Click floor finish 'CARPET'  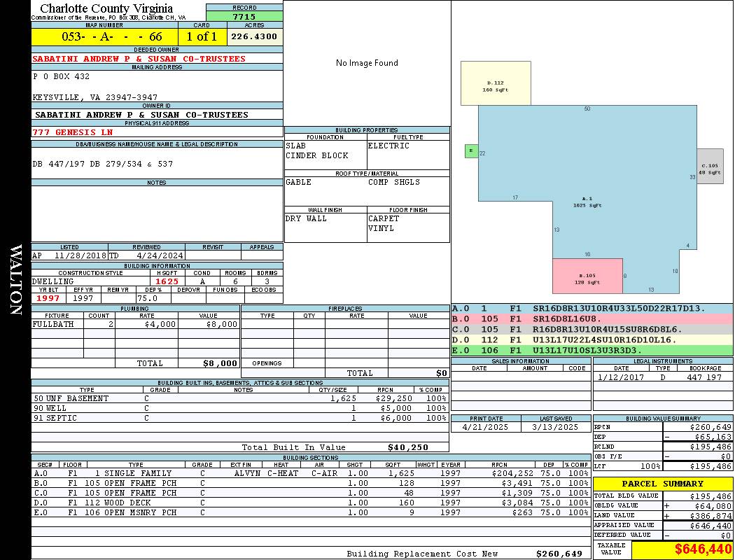click(x=384, y=219)
